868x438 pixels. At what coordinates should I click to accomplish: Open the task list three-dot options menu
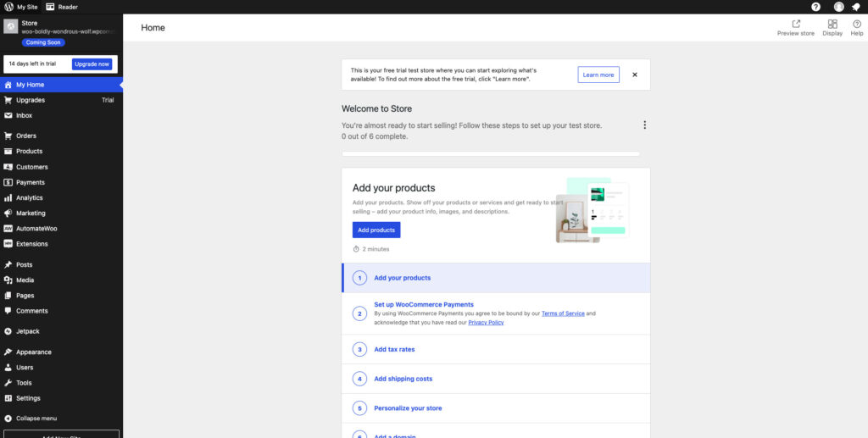644,125
